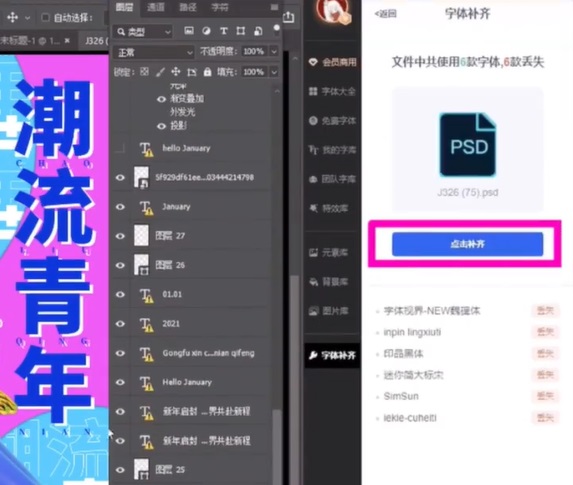Open the layer type filter dropdown
The width and height of the screenshot is (573, 485).
coord(143,32)
